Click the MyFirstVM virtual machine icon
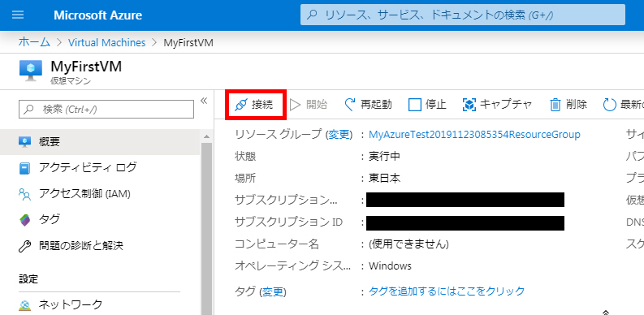644x315 pixels. [x=31, y=70]
